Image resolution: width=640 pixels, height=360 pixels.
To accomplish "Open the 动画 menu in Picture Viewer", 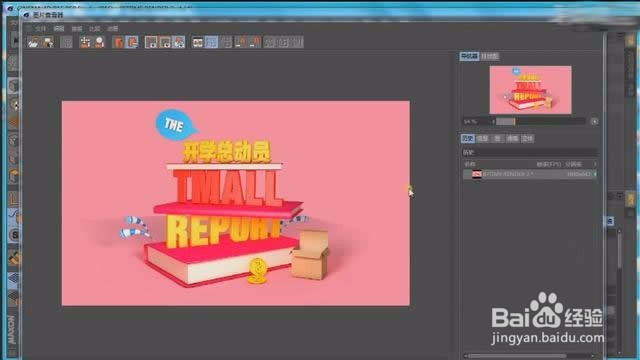I will (x=113, y=29).
